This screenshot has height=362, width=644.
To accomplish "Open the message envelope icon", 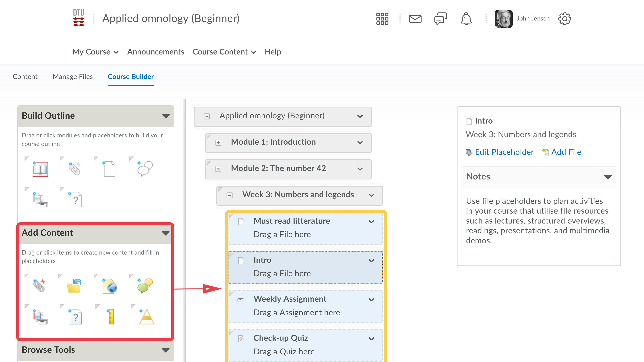I will [x=415, y=19].
